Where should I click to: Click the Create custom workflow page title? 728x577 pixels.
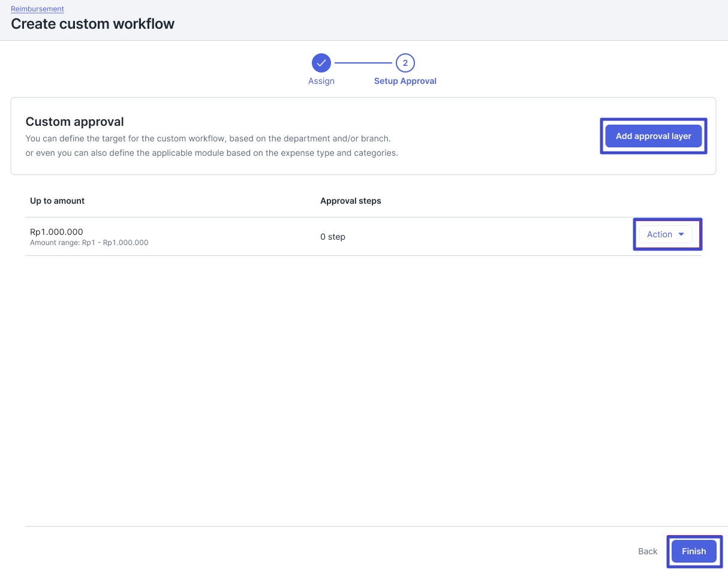click(x=92, y=24)
